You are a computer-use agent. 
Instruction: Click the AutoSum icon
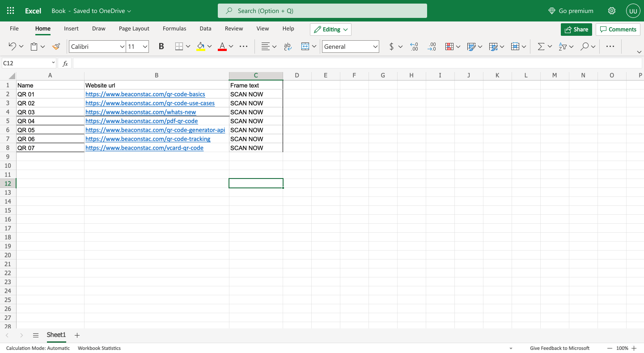tap(541, 46)
